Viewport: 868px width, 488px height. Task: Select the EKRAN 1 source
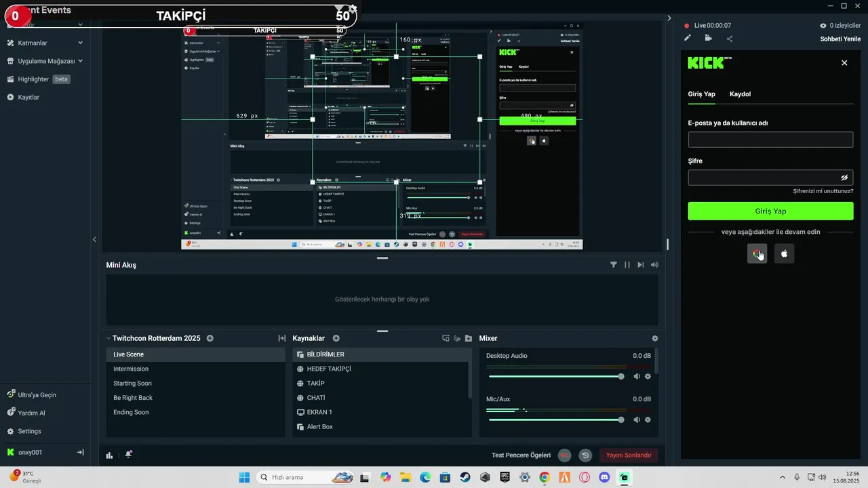tap(380, 412)
